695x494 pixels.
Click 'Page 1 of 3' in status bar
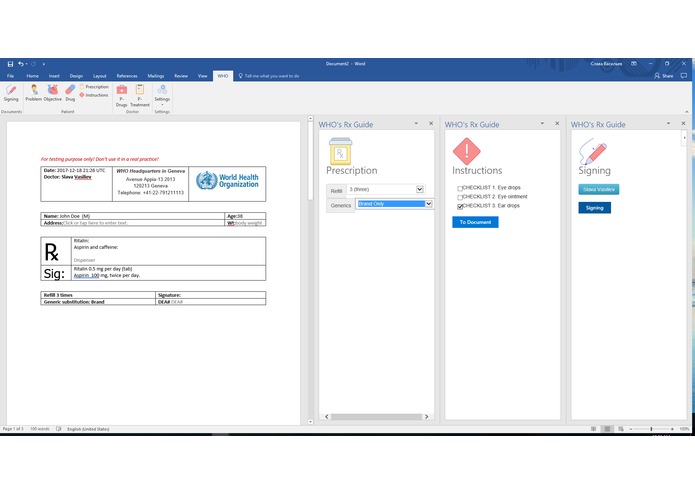pyautogui.click(x=13, y=429)
